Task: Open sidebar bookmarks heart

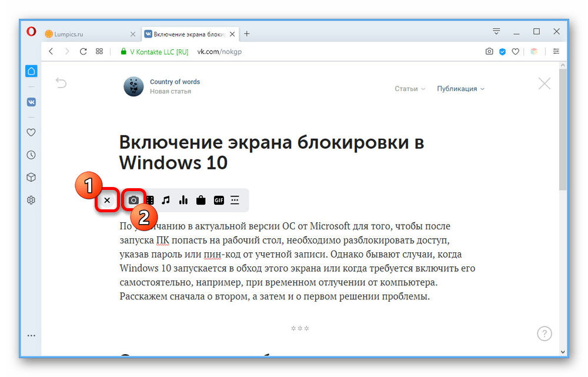Action: [31, 132]
